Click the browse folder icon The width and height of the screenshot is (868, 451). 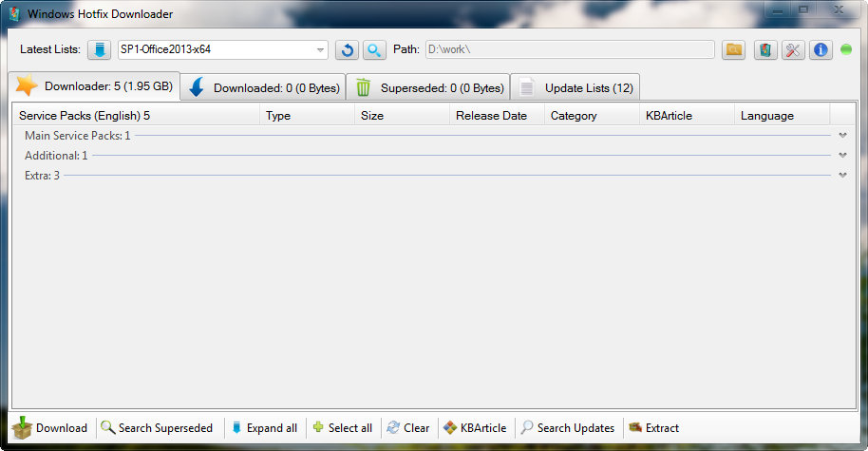tap(733, 49)
